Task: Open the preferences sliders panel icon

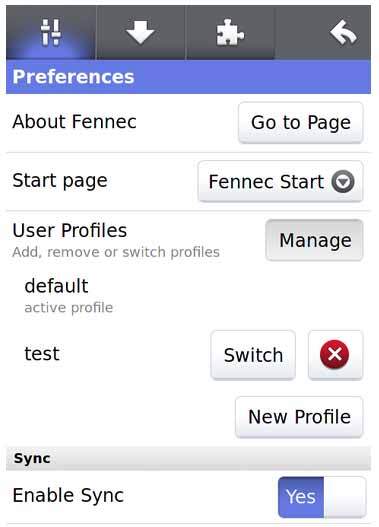Action: coord(51,33)
